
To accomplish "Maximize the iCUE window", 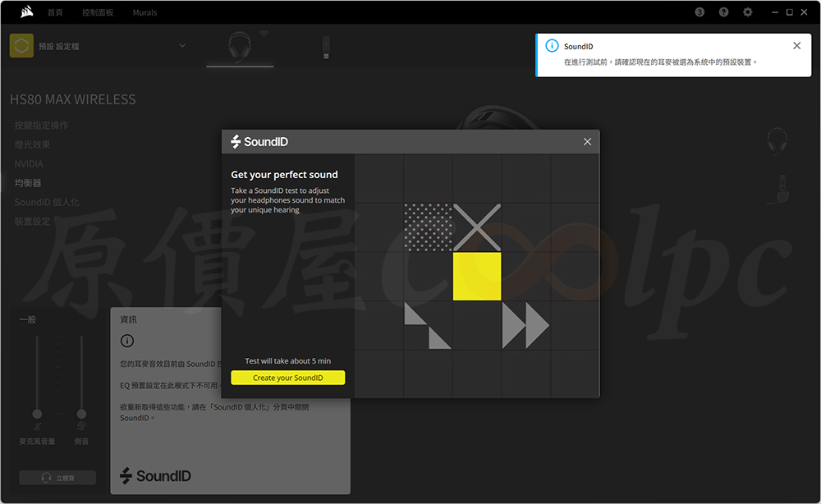I will [x=790, y=12].
